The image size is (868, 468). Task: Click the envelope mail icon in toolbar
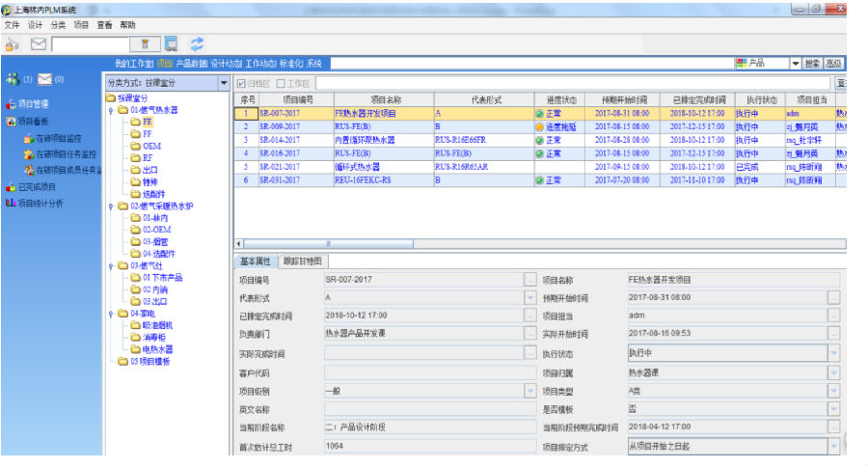[x=39, y=43]
